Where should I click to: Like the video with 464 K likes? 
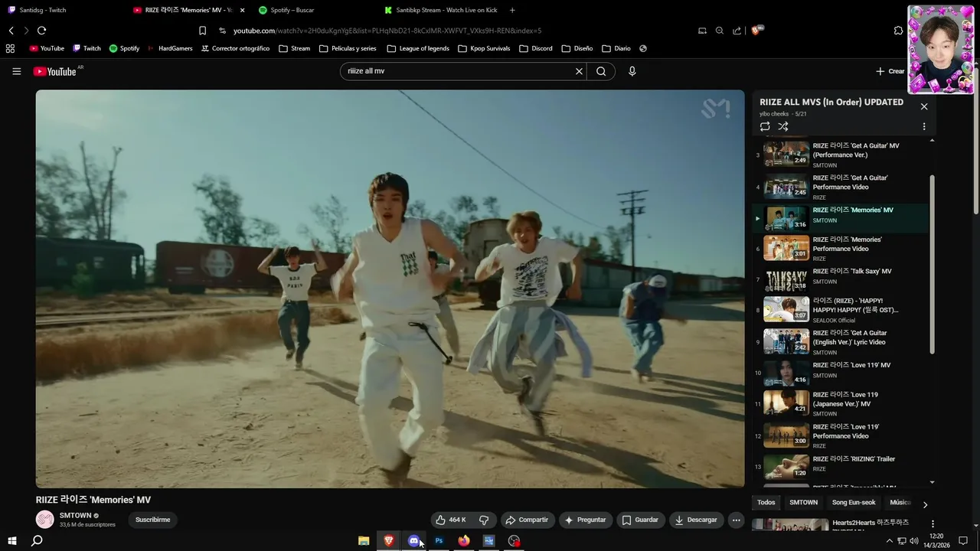tap(451, 520)
